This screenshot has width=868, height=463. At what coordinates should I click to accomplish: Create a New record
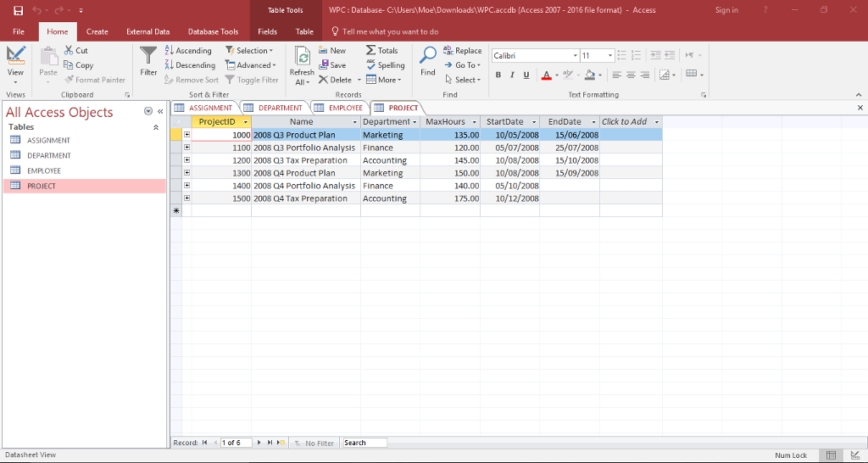point(332,50)
